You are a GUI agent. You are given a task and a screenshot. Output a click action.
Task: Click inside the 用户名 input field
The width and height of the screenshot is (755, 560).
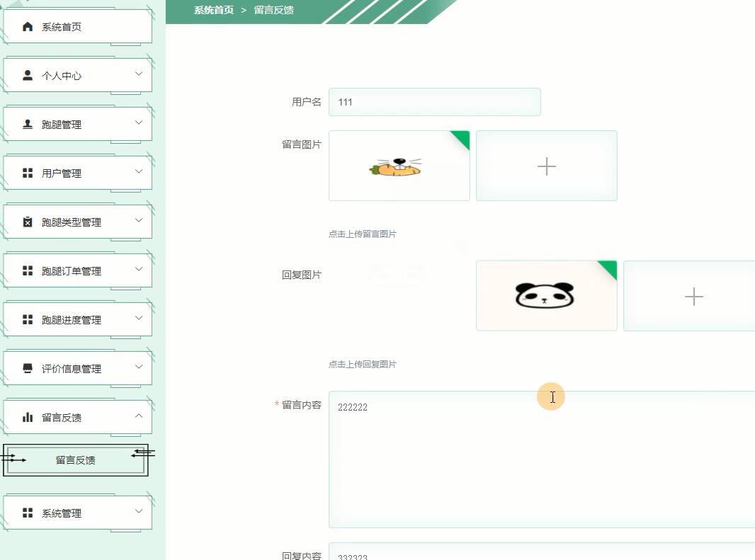pos(435,102)
